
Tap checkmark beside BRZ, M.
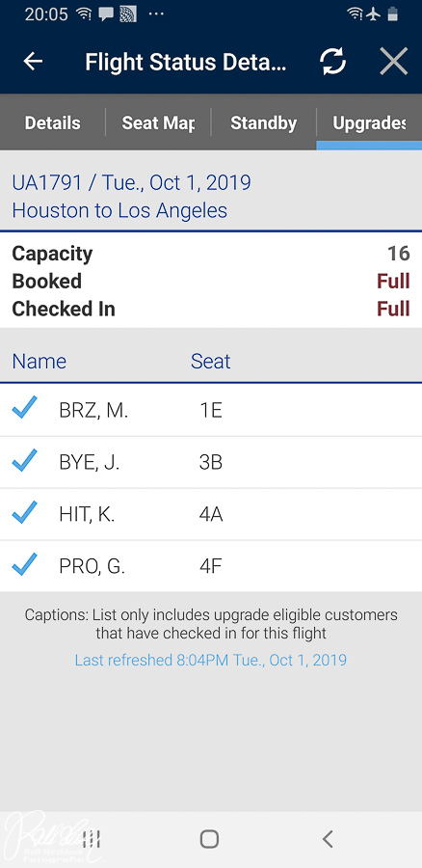(24, 407)
